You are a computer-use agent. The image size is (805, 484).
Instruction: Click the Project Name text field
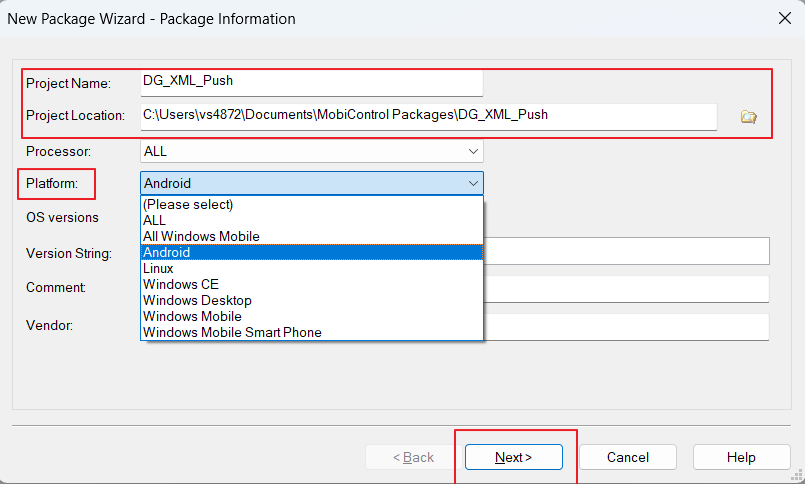point(311,82)
